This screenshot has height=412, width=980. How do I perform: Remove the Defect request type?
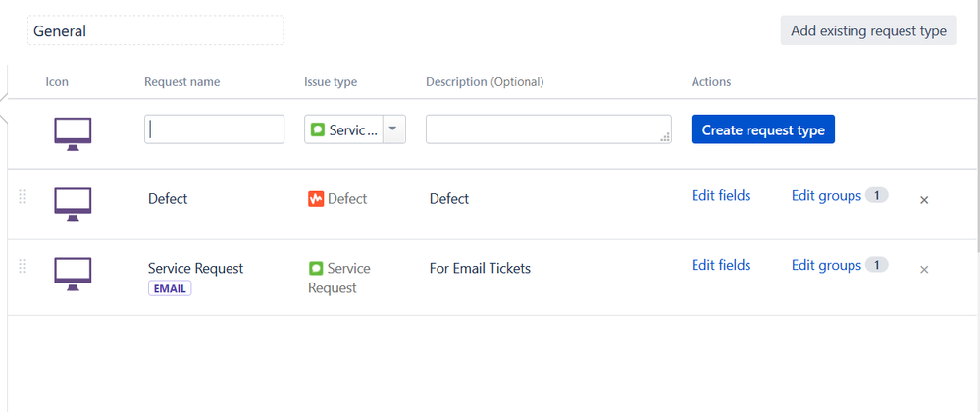click(x=924, y=200)
